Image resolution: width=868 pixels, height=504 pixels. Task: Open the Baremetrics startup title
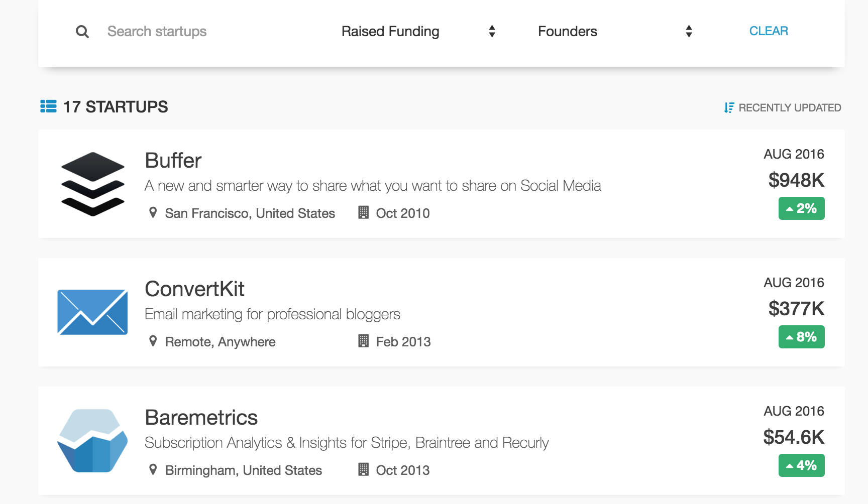(x=201, y=418)
